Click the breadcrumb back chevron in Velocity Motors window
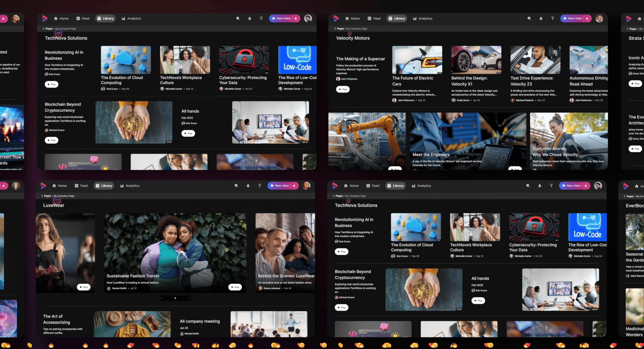This screenshot has height=349, width=644. coord(335,29)
